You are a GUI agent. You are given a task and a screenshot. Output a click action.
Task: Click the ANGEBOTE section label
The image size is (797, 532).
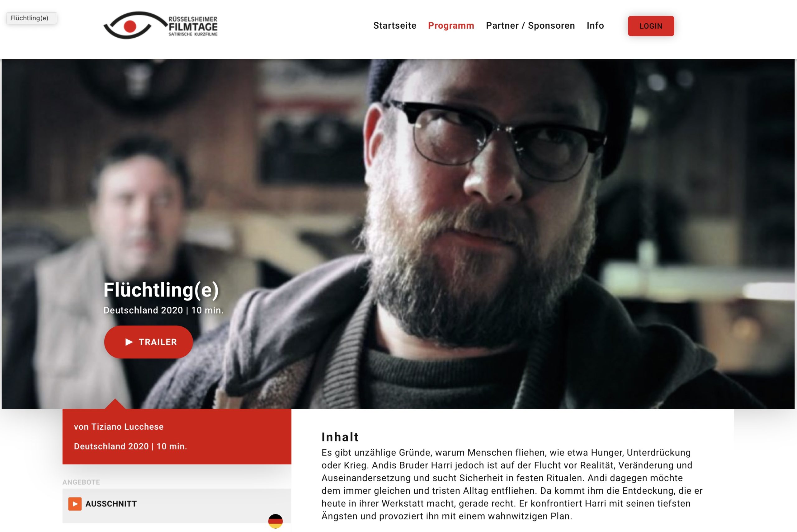pos(81,482)
